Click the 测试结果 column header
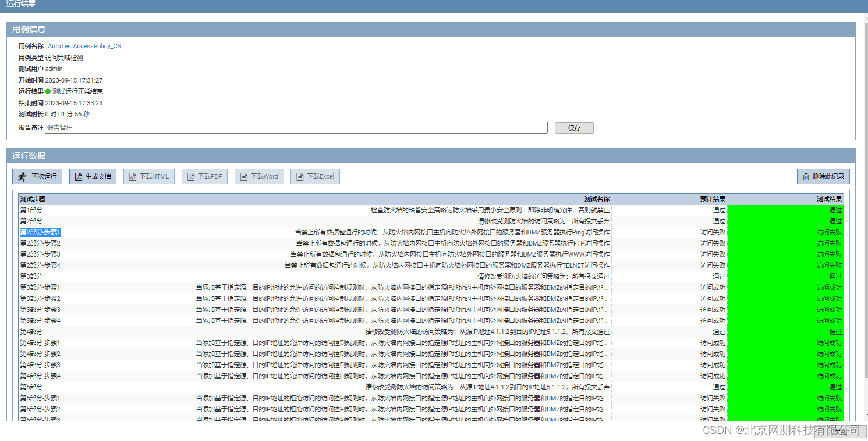This screenshot has height=441, width=868. [829, 199]
